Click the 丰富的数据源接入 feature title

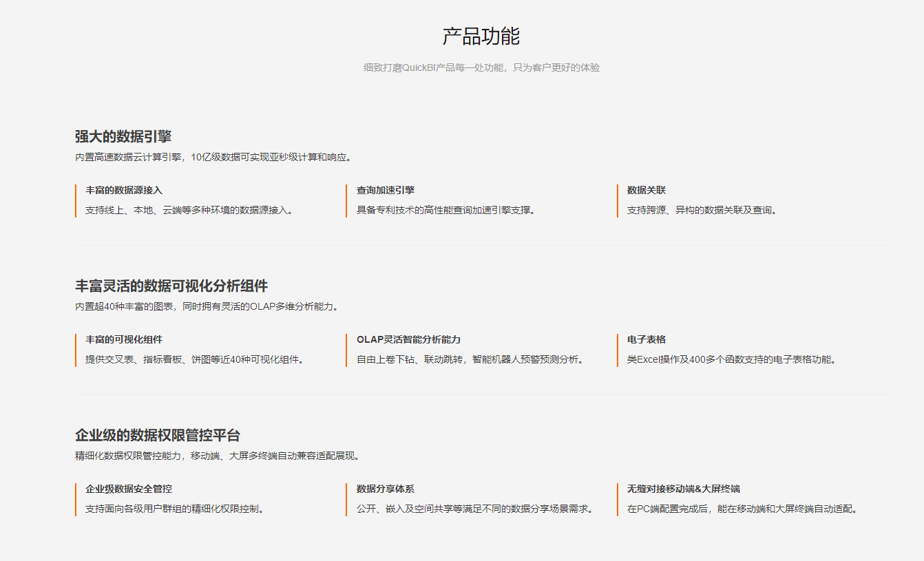[x=124, y=190]
